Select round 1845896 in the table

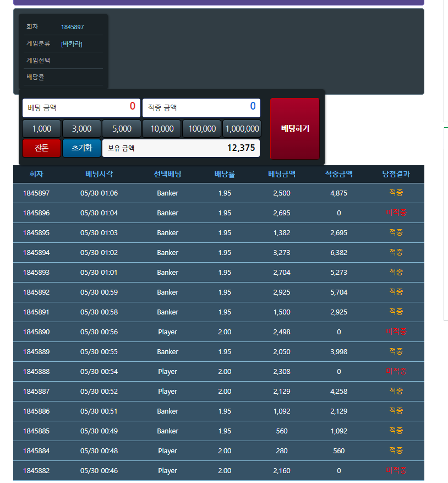click(x=36, y=213)
